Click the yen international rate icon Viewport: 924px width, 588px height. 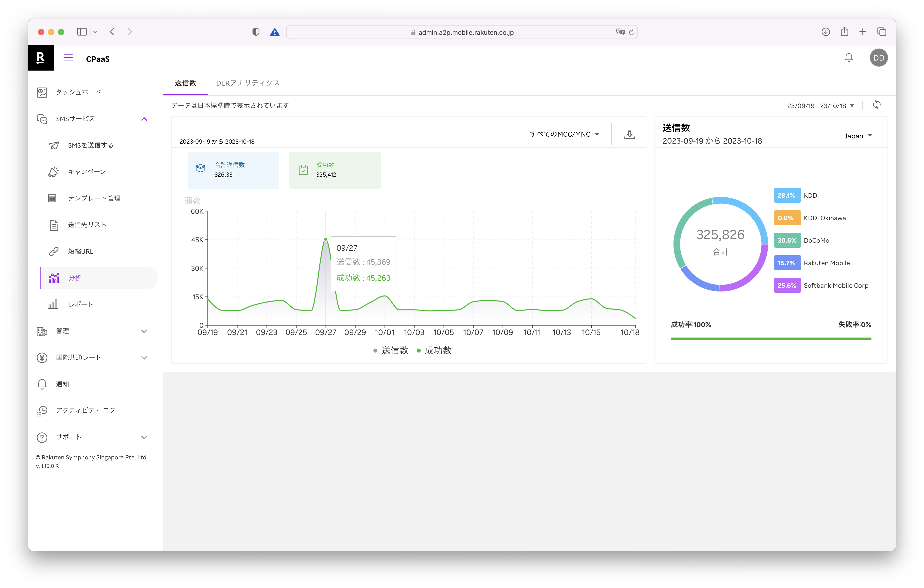pos(42,358)
